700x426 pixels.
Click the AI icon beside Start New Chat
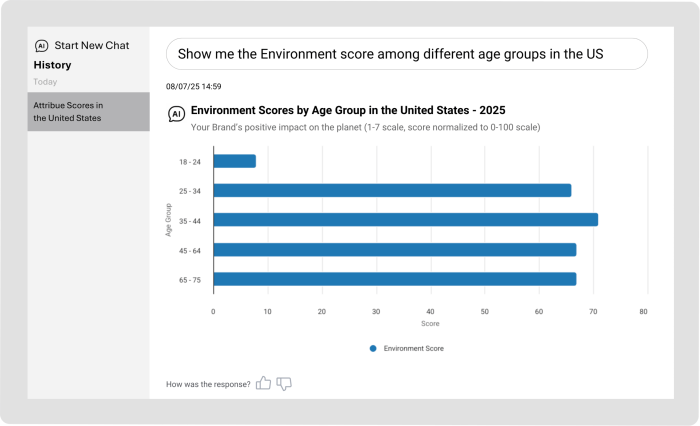[41, 46]
